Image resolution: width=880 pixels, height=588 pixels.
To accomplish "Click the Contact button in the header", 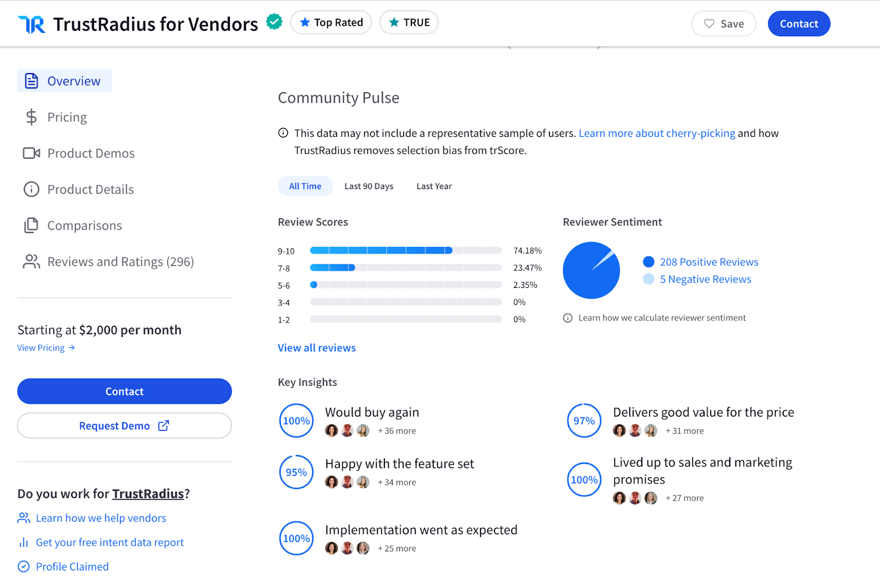I will tap(799, 24).
